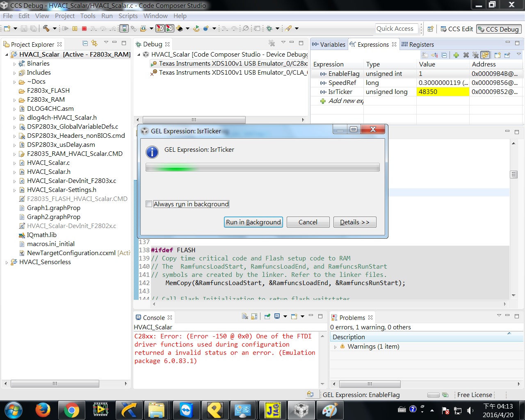Add a new expression using the green plus icon
The width and height of the screenshot is (525, 420).
[x=455, y=55]
